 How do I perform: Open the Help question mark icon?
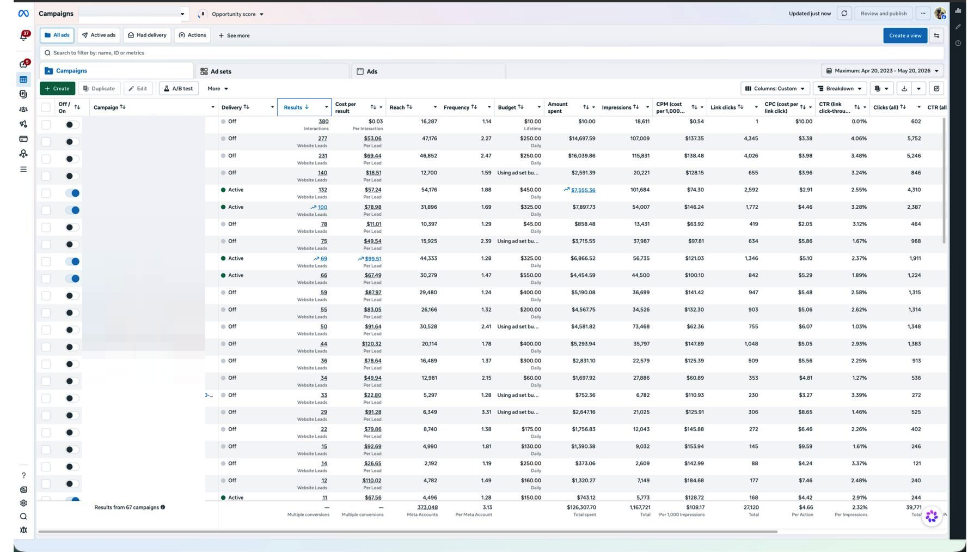[x=23, y=476]
